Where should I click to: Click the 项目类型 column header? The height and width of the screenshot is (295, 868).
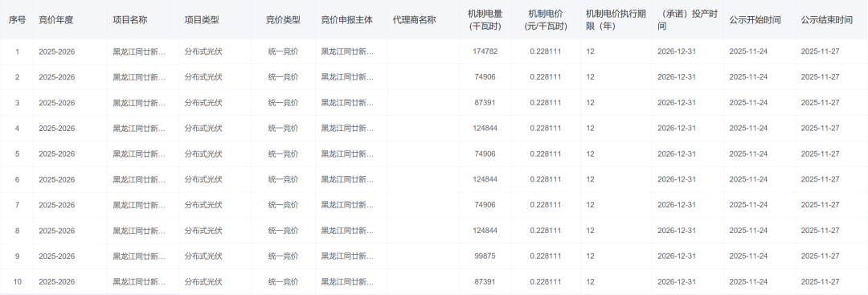[202, 20]
